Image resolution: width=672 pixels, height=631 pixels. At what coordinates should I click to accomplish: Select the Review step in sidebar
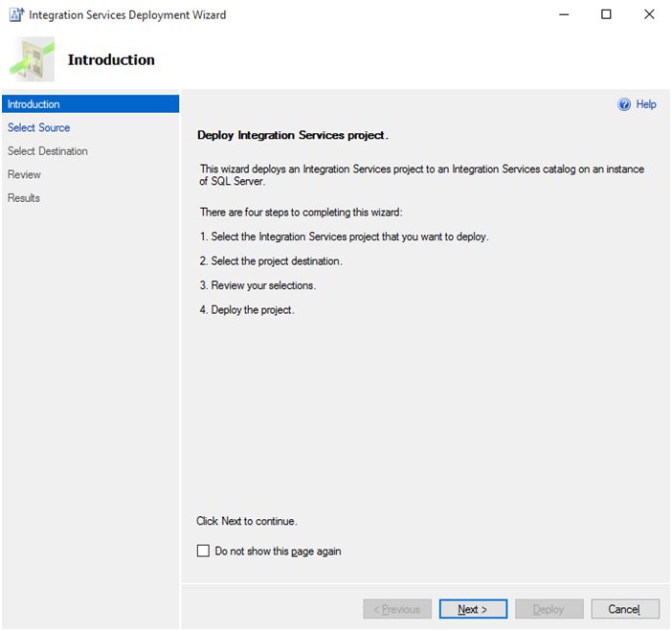point(24,174)
